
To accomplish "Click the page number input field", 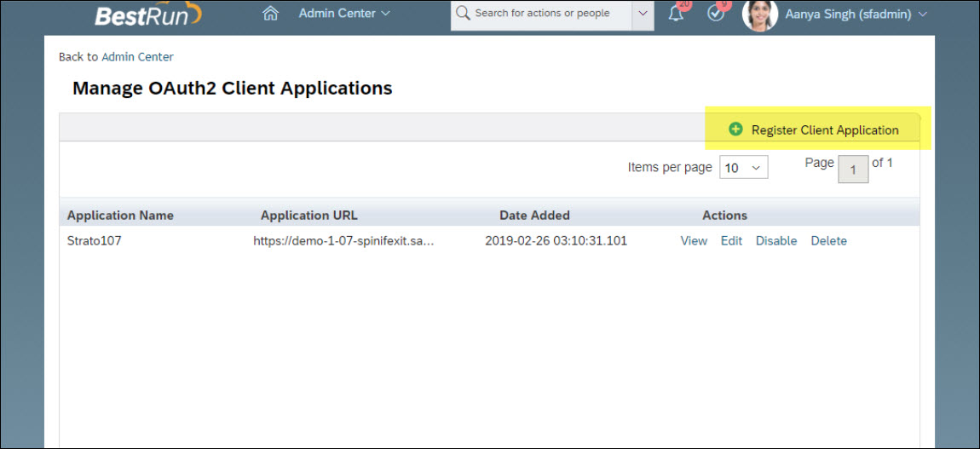I will (x=853, y=169).
